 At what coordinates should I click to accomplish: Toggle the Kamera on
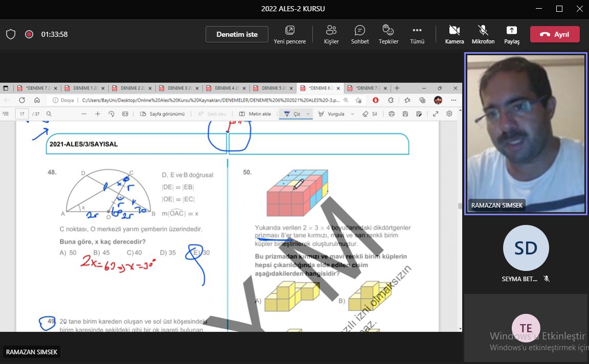[x=455, y=35]
